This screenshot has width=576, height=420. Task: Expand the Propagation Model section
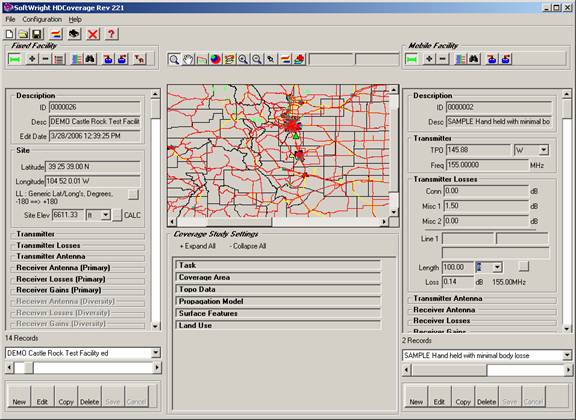point(278,301)
